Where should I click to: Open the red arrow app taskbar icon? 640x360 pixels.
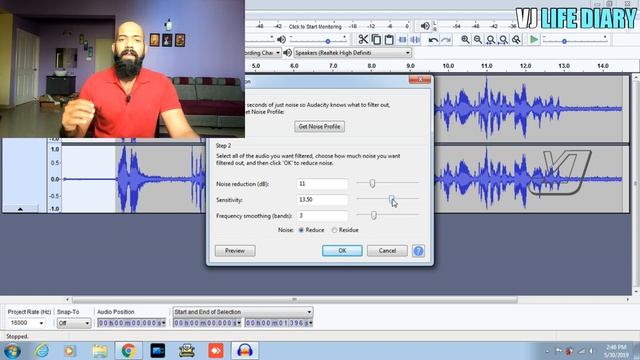click(216, 351)
